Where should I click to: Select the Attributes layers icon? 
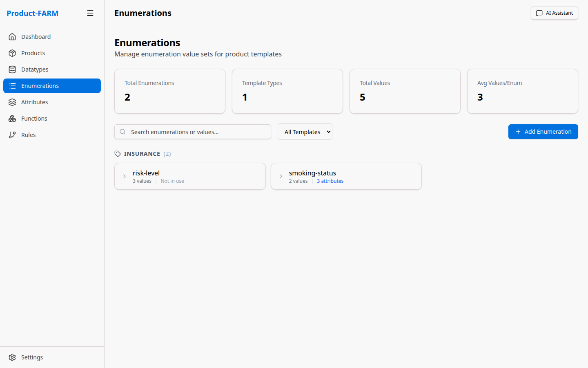pos(13,102)
